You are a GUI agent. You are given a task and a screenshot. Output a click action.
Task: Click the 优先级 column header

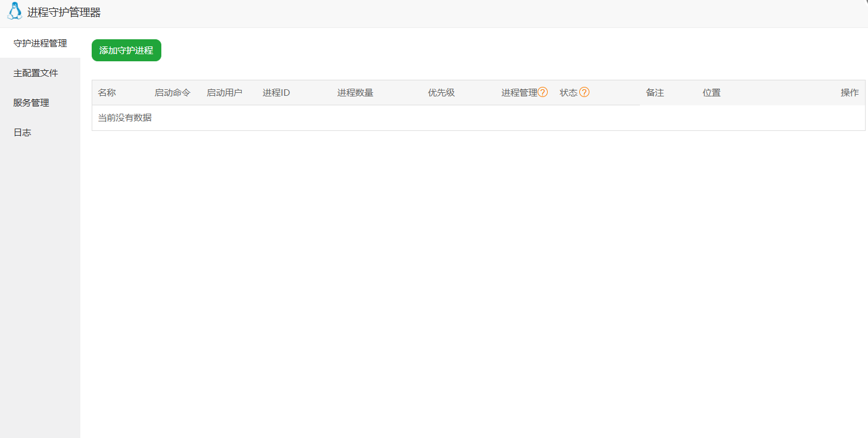tap(441, 92)
